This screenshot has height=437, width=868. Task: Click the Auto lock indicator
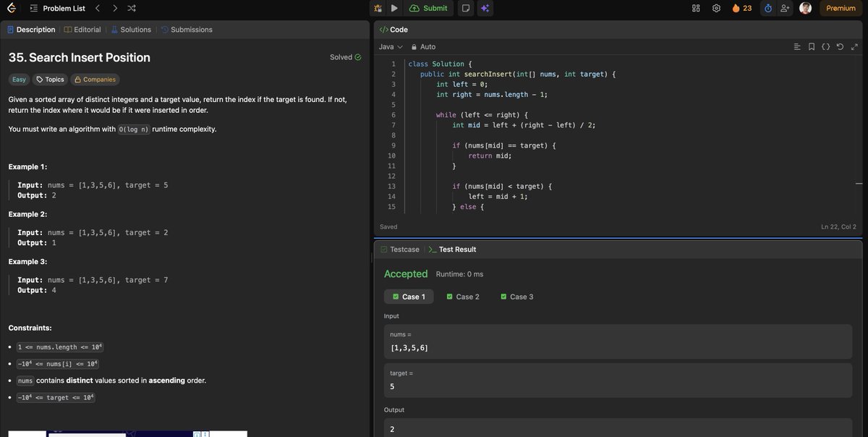click(x=423, y=46)
